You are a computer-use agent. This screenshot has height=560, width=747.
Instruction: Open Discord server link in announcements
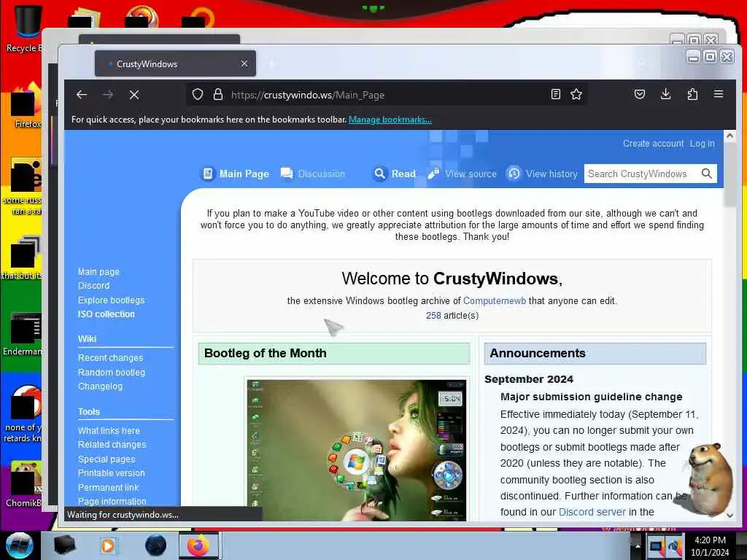(592, 512)
